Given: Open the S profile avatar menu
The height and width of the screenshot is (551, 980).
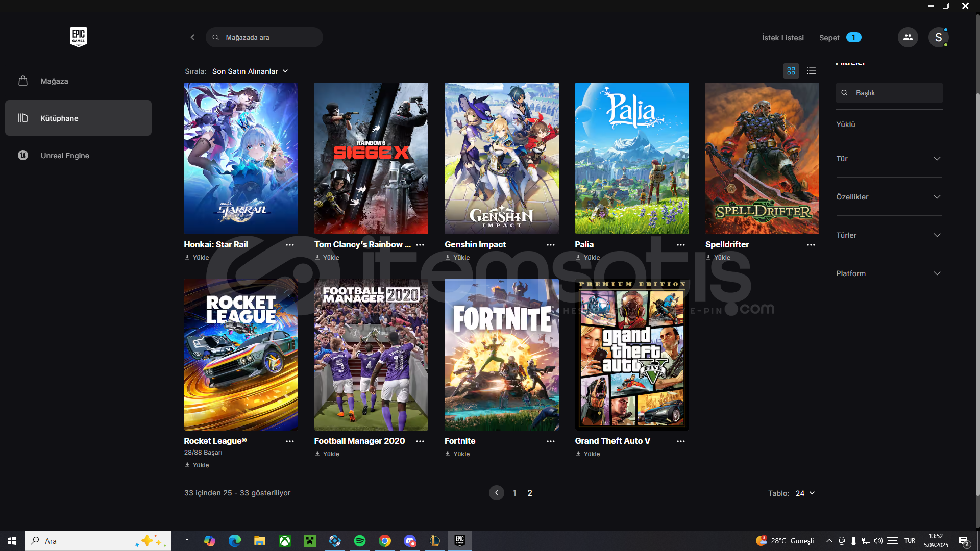Looking at the screenshot, I should coord(938,37).
